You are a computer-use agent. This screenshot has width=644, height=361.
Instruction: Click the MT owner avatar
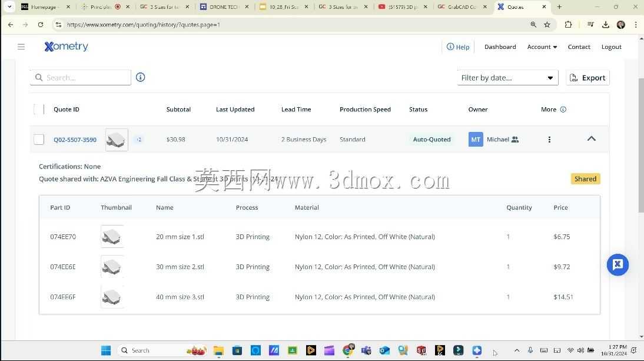click(476, 140)
